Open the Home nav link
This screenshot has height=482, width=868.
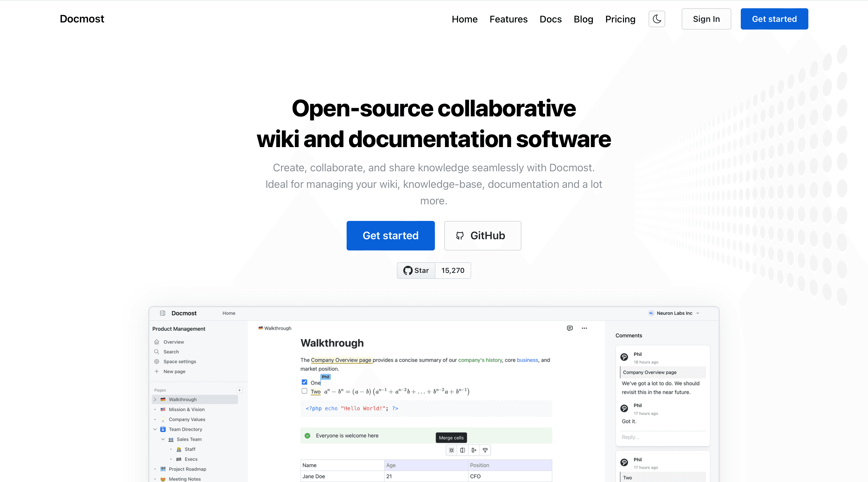tap(464, 19)
